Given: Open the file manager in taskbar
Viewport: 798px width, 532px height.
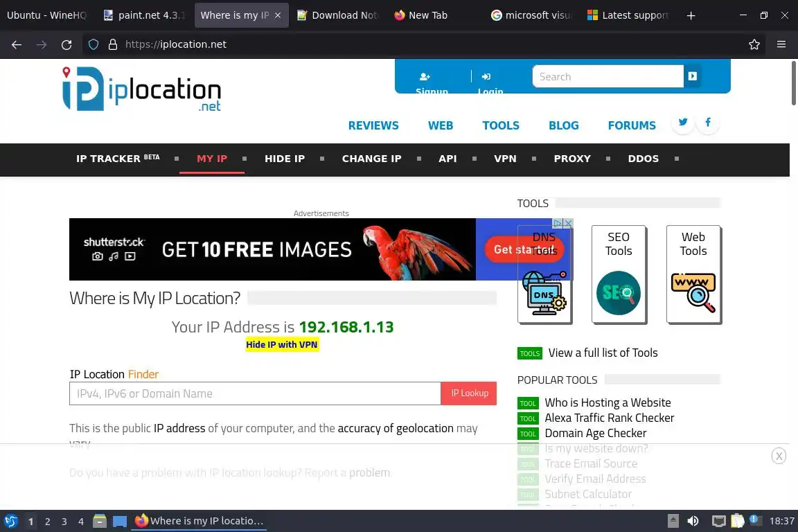Looking at the screenshot, I should point(100,521).
